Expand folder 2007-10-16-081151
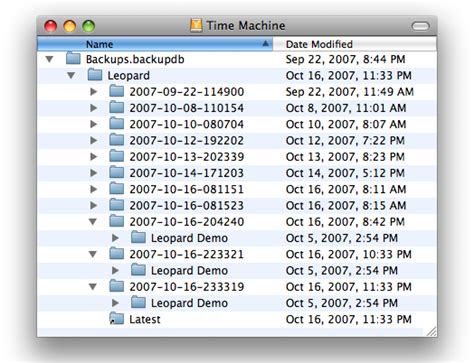 click(94, 189)
